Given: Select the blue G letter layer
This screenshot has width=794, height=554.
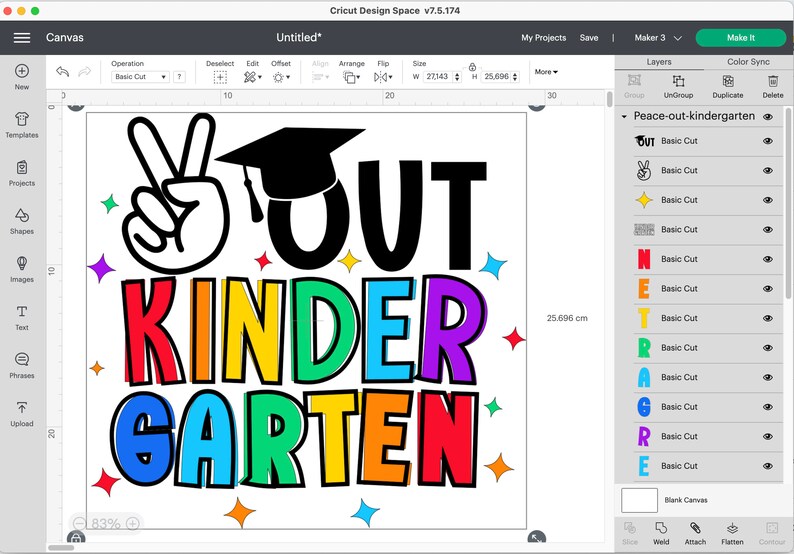Looking at the screenshot, I should 708,407.
